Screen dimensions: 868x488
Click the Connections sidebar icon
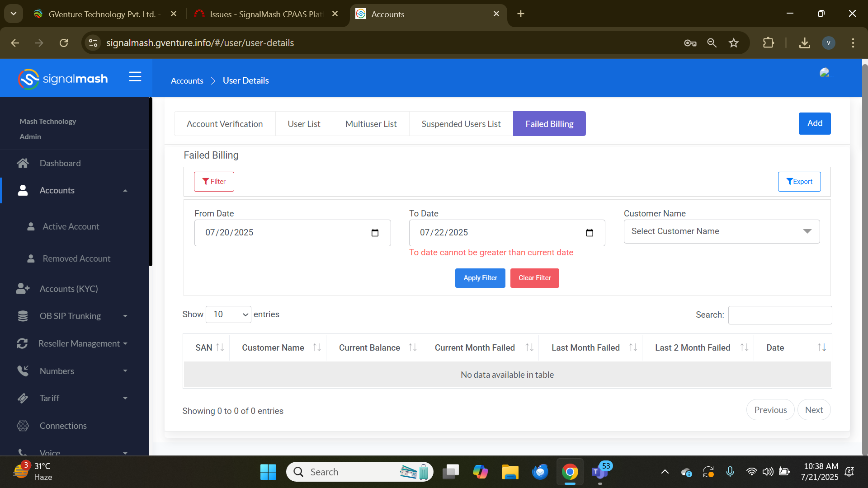click(x=23, y=426)
